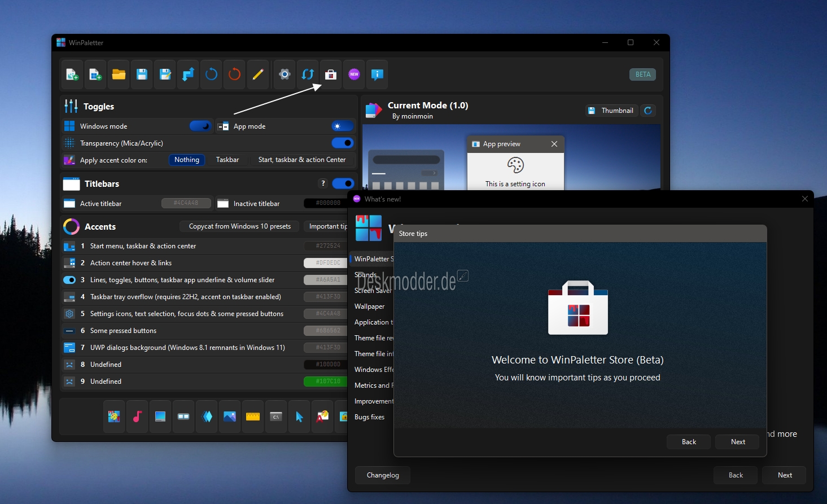Image resolution: width=827 pixels, height=504 pixels.
Task: Select Screen Saver in What's new list
Action: [373, 291]
